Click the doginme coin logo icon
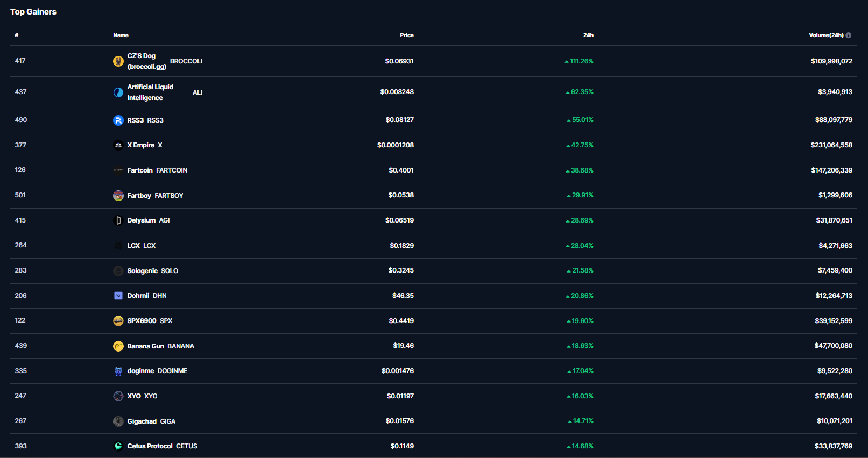 click(x=118, y=371)
